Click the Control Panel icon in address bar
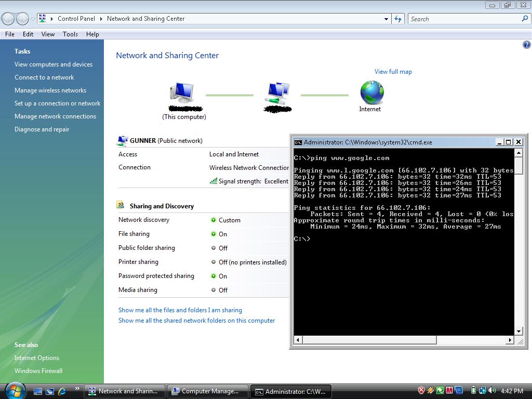This screenshot has width=532, height=399. pyautogui.click(x=43, y=18)
